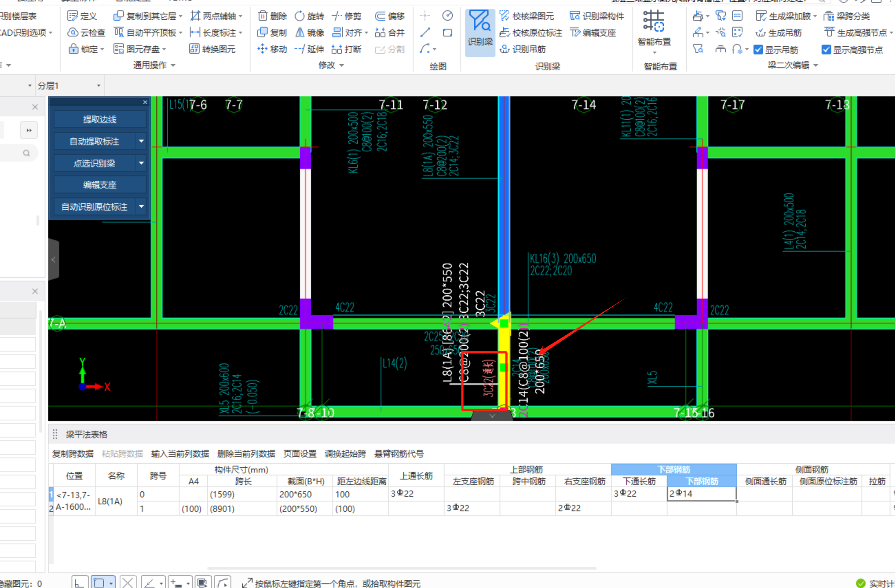Expand the 梁二次编辑 group
The image size is (895, 588).
(816, 66)
